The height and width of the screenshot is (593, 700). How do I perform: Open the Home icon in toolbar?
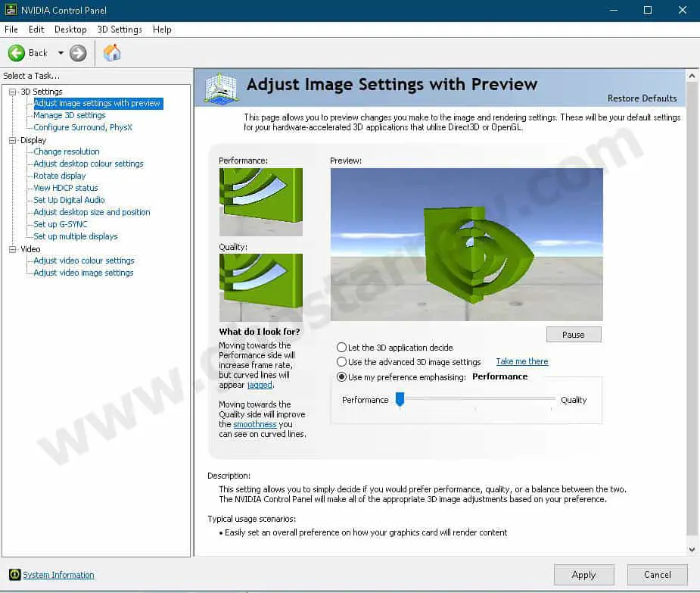click(x=112, y=53)
